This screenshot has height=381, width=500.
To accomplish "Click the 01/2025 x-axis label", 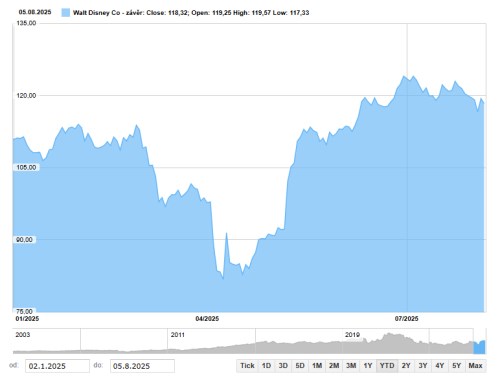I will pos(27,319).
